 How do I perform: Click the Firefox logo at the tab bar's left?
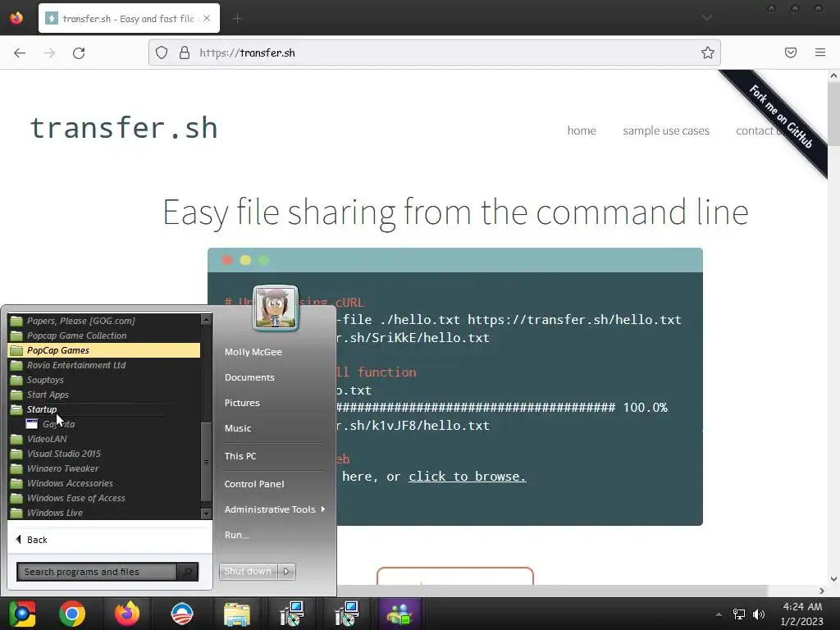click(x=16, y=18)
